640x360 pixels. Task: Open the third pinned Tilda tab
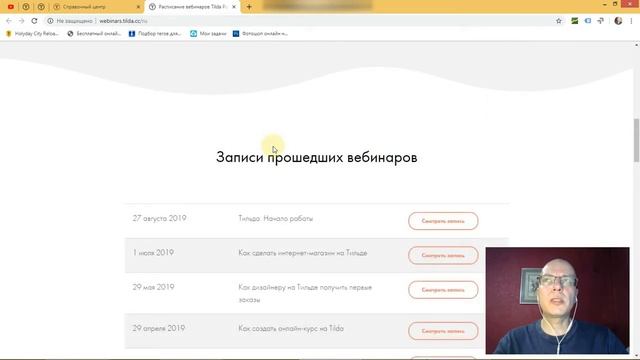click(41, 7)
